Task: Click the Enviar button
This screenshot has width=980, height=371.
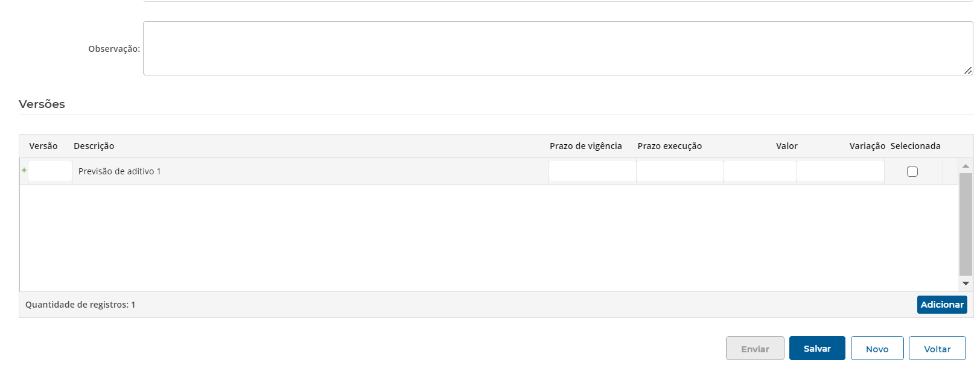Action: click(755, 349)
